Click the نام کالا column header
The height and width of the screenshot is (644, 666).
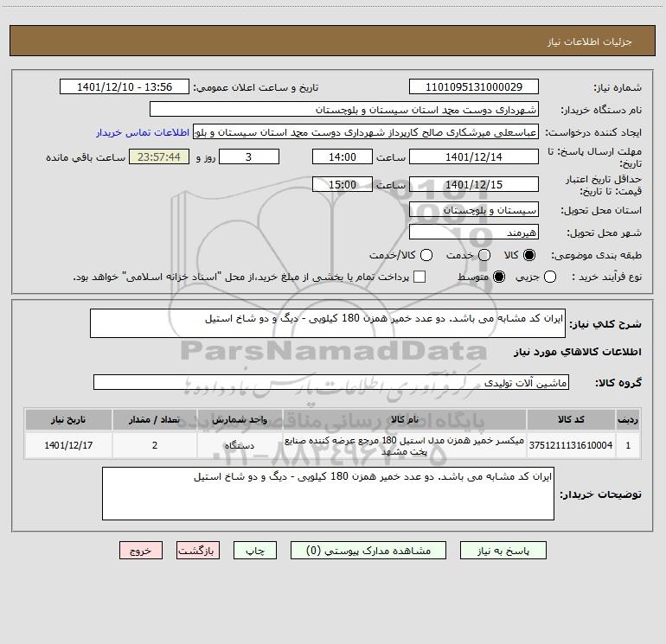tap(405, 420)
